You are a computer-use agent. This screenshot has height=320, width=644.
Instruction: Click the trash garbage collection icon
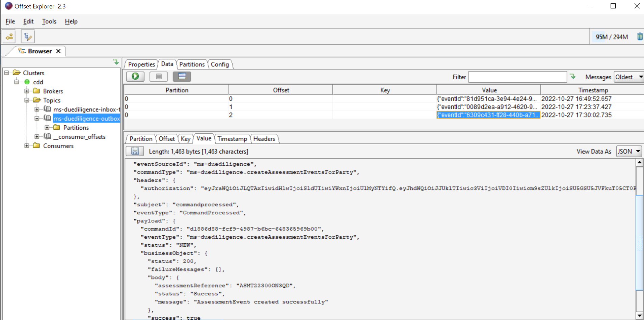(x=639, y=36)
